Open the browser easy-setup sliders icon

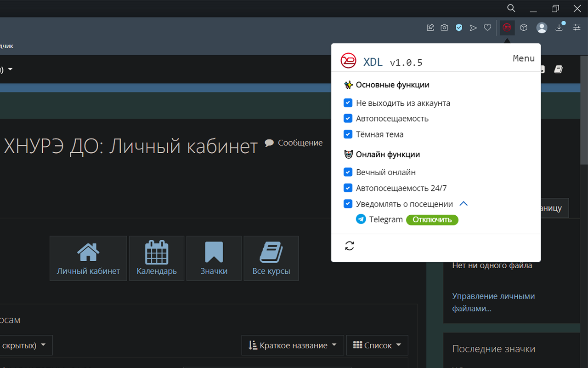577,28
